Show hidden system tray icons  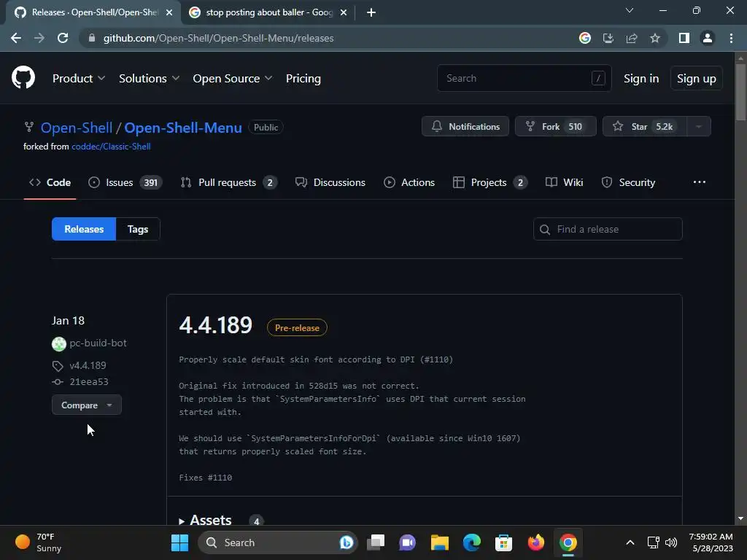[630, 542]
